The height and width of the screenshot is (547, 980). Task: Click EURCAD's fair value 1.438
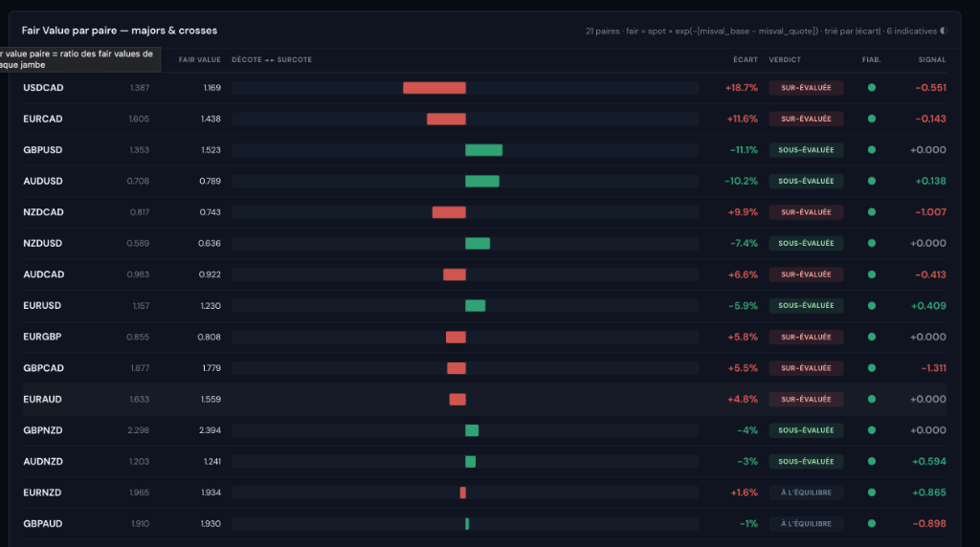pos(211,119)
